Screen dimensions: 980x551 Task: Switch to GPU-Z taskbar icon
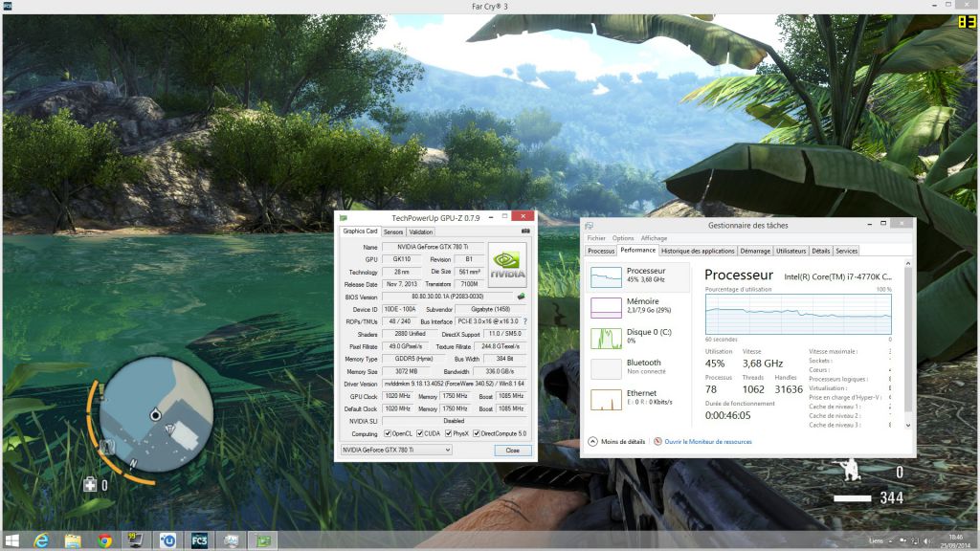tap(263, 541)
